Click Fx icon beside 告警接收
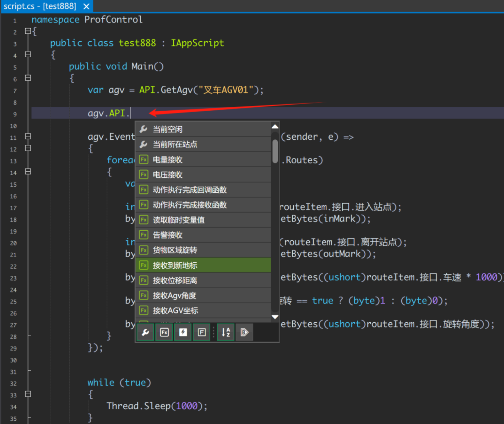The image size is (504, 424). tap(144, 235)
